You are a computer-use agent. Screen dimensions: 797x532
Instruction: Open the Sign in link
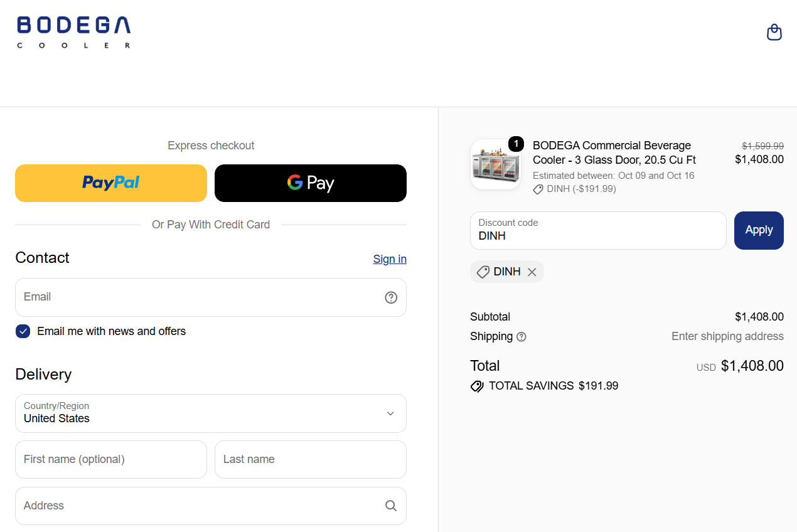[390, 259]
